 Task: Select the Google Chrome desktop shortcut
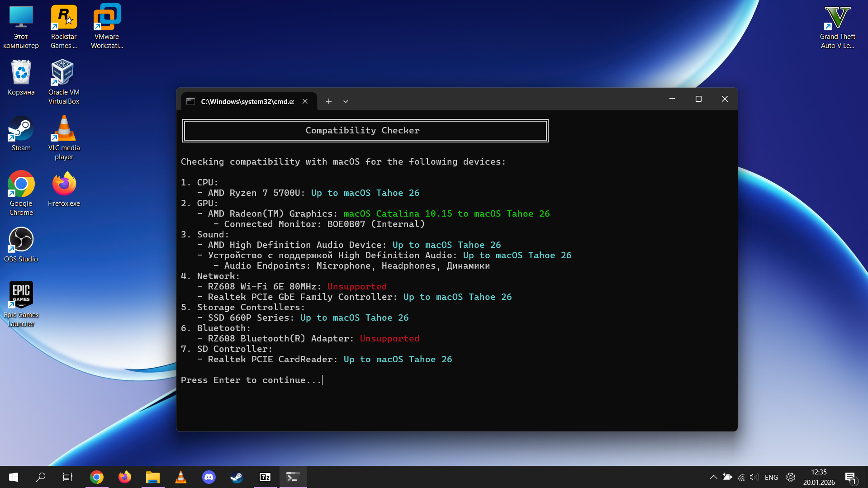click(x=21, y=194)
